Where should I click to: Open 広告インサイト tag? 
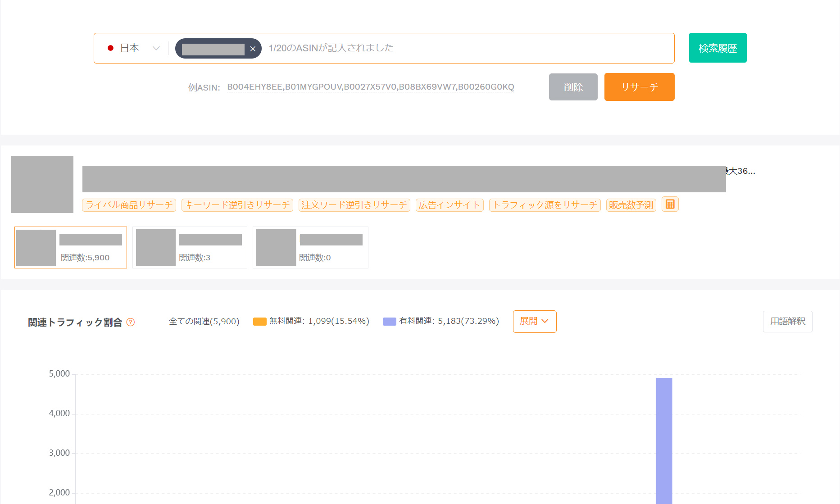click(449, 205)
